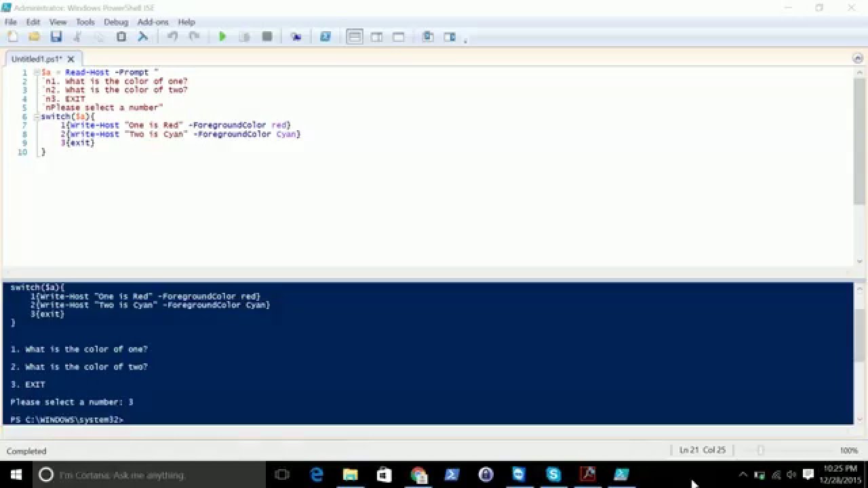Click the Stop Operation square icon
Viewport: 868px width, 488px height.
click(267, 37)
